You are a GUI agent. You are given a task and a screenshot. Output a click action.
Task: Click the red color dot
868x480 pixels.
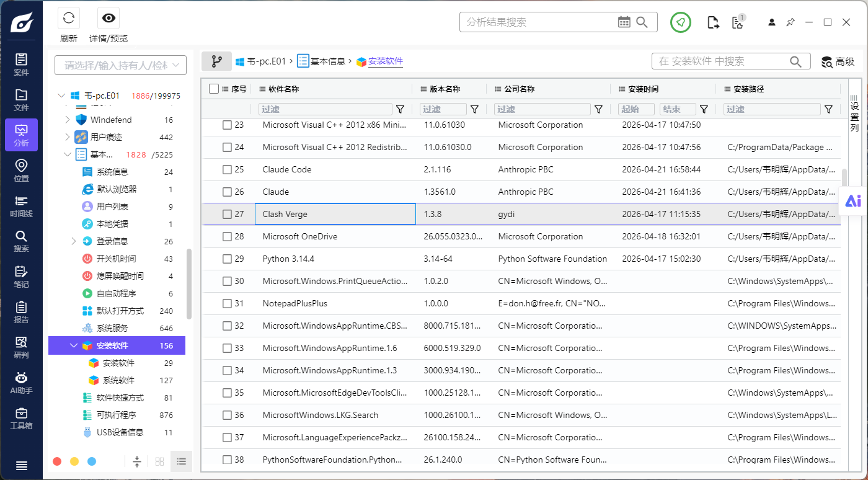[x=57, y=461]
